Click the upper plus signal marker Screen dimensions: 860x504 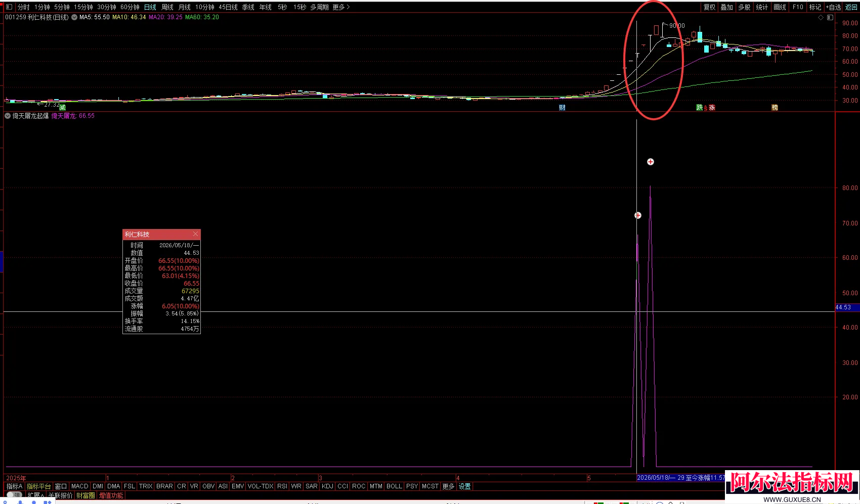tap(651, 162)
